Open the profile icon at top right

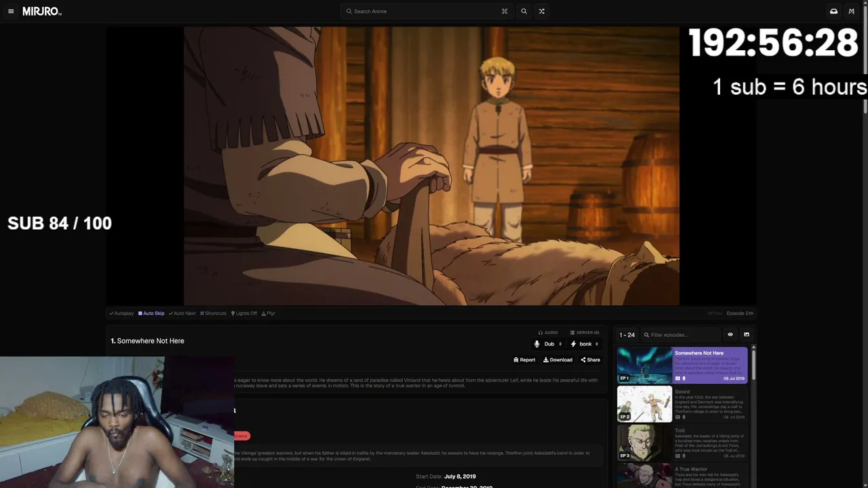pos(852,12)
